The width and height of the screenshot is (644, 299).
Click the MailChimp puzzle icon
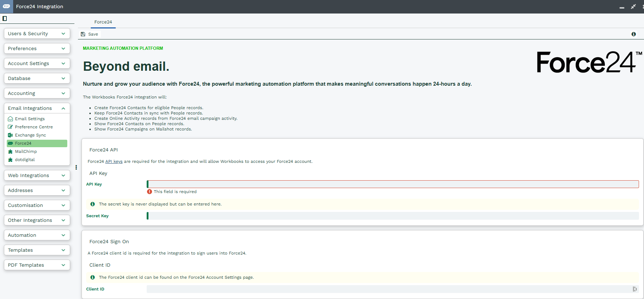(10, 151)
